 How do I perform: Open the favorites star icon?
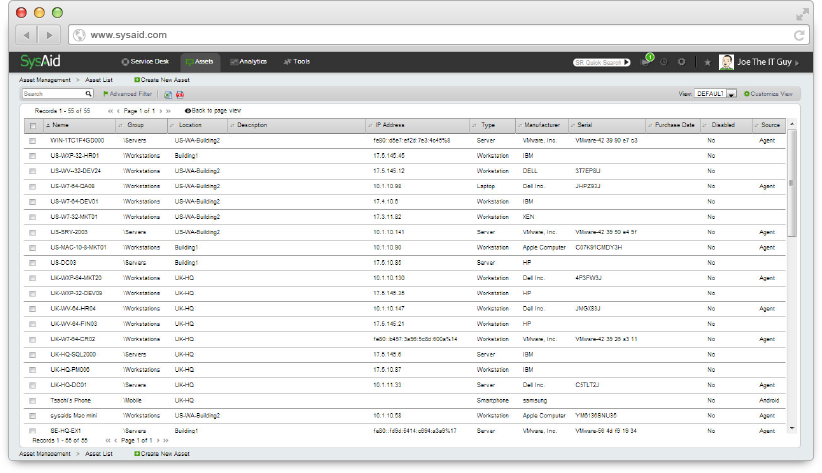[x=707, y=62]
